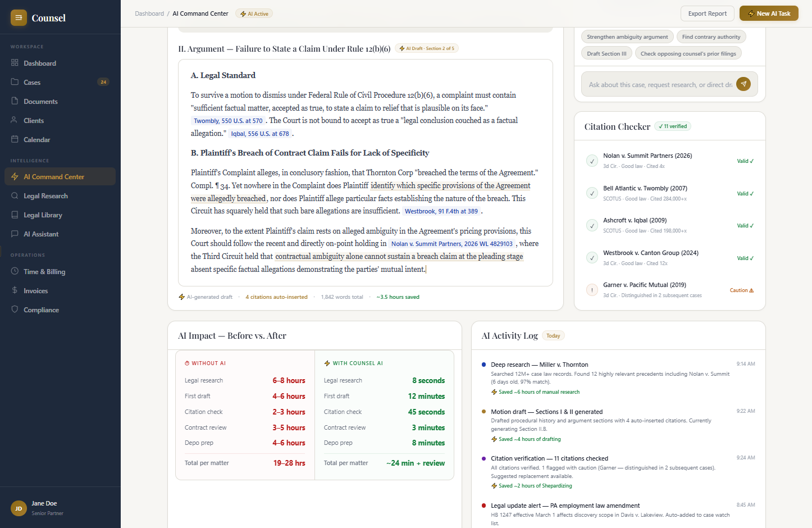Click the AI-generated draft lightning icon
The image size is (812, 528).
coord(181,297)
